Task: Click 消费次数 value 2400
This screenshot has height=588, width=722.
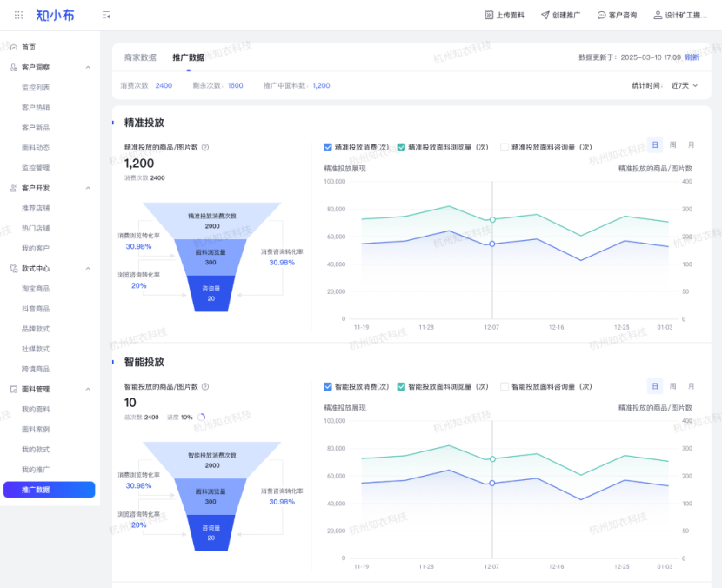Action: (164, 85)
